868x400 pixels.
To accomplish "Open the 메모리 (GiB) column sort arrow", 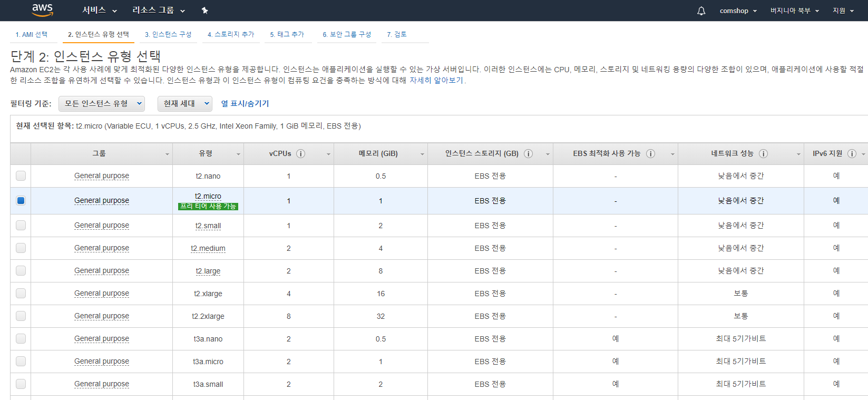I will tap(422, 154).
